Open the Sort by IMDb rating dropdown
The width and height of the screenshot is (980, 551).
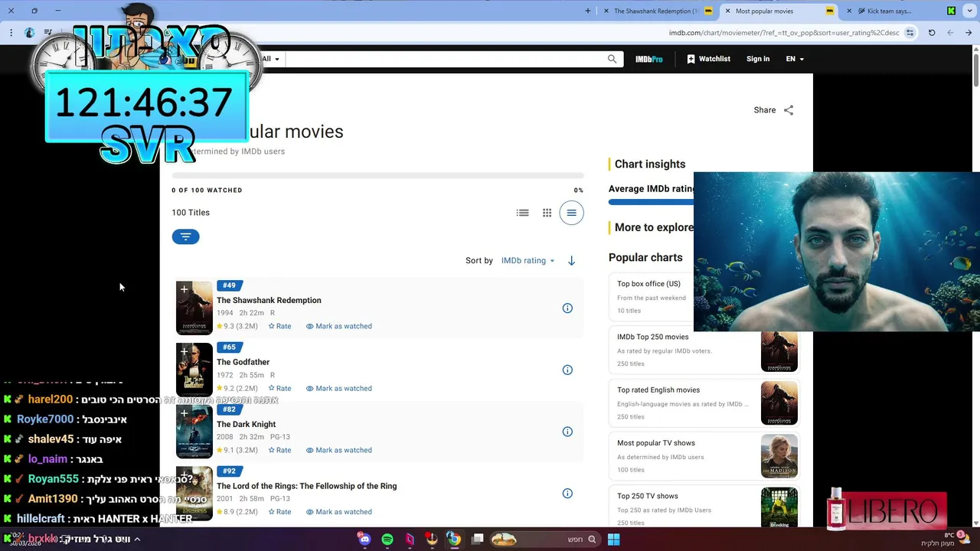pos(528,261)
